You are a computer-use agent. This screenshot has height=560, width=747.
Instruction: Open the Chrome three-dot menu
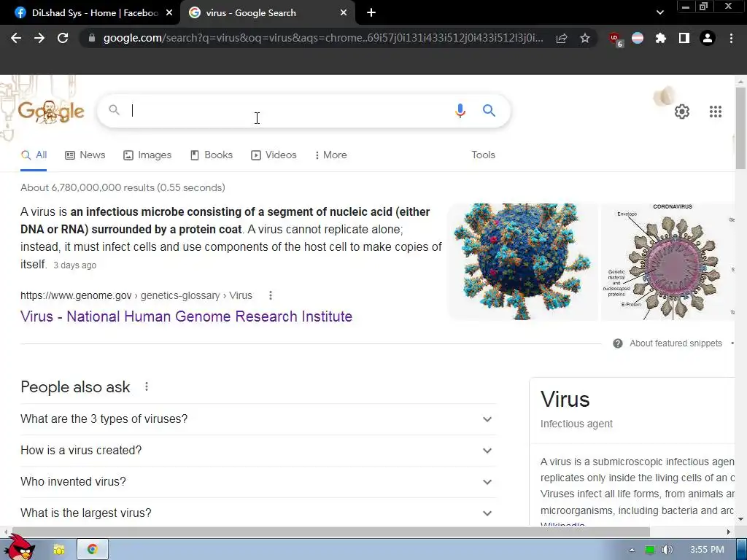click(731, 38)
